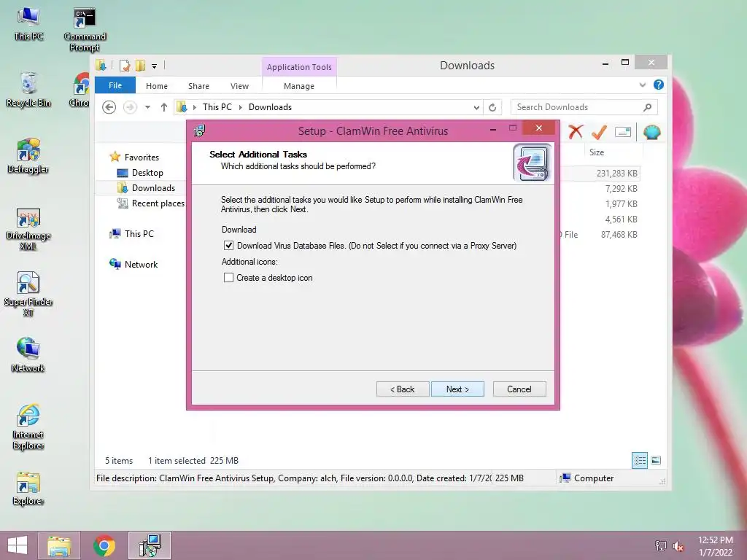Switch to details view layout icon

[639, 460]
